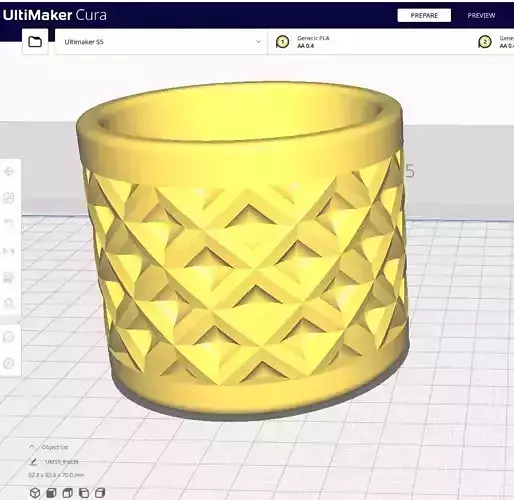514x500 pixels.
Task: Collapse the Object list panel
Action: [x=32, y=447]
